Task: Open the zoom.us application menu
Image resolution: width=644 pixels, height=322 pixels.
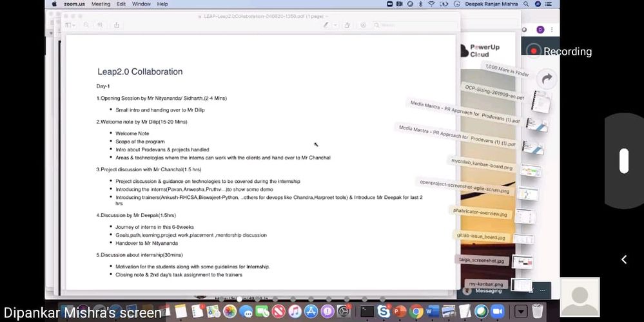Action: [x=75, y=4]
